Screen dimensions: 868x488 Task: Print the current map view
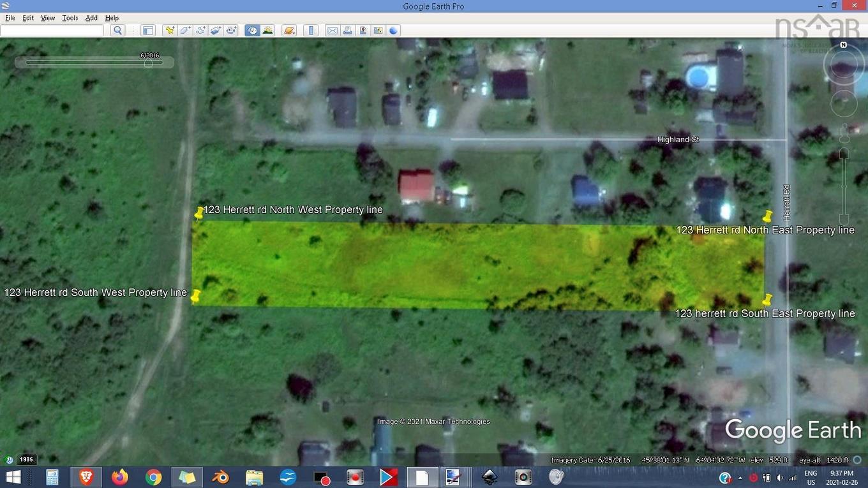[x=347, y=30]
